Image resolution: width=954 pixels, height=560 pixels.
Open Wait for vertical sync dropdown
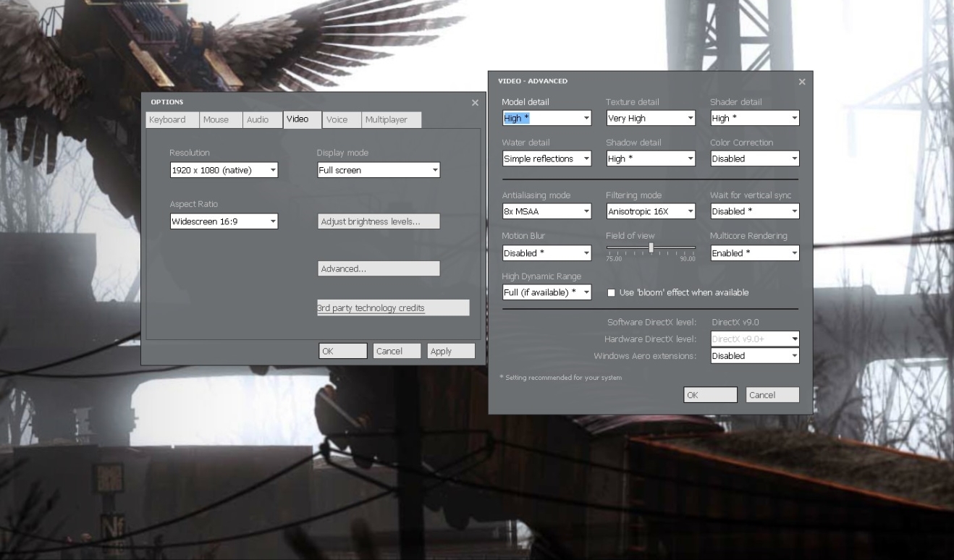click(755, 211)
